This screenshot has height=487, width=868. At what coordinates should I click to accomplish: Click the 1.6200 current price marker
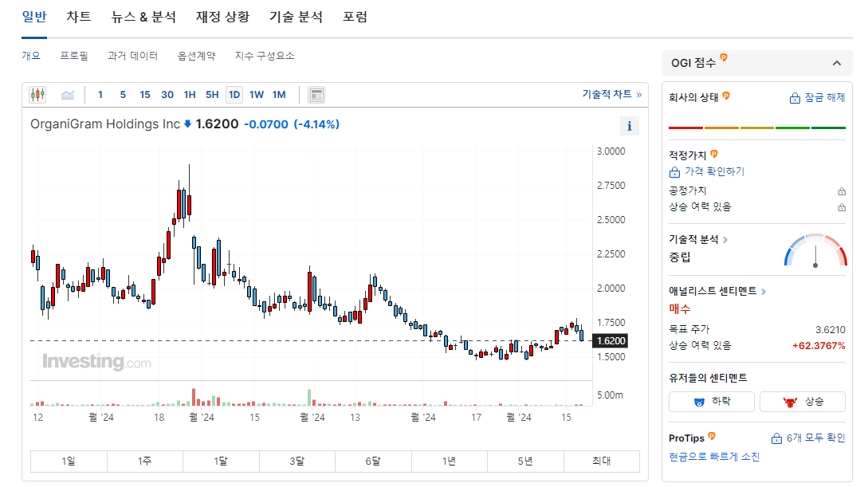611,341
